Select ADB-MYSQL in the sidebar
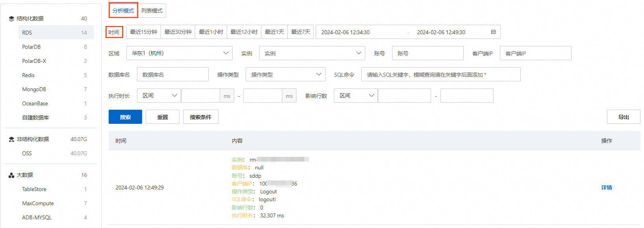The image size is (644, 228). point(56,217)
